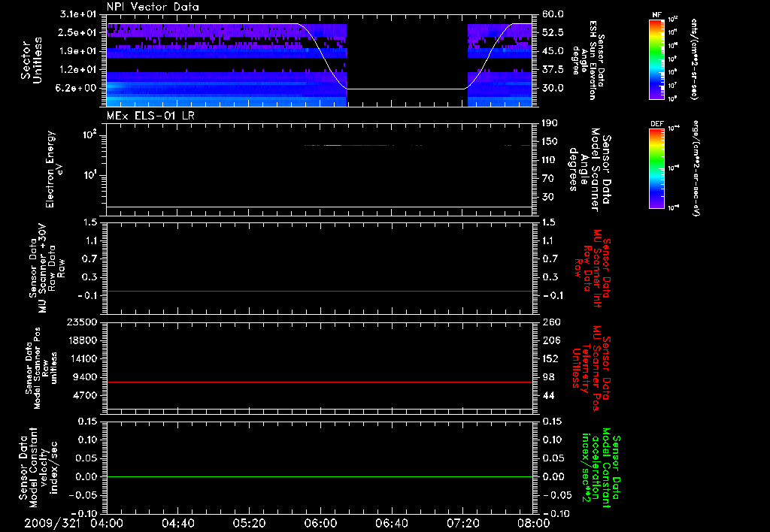
Task: Click the '08:00' time axis label
Action: coord(533,523)
